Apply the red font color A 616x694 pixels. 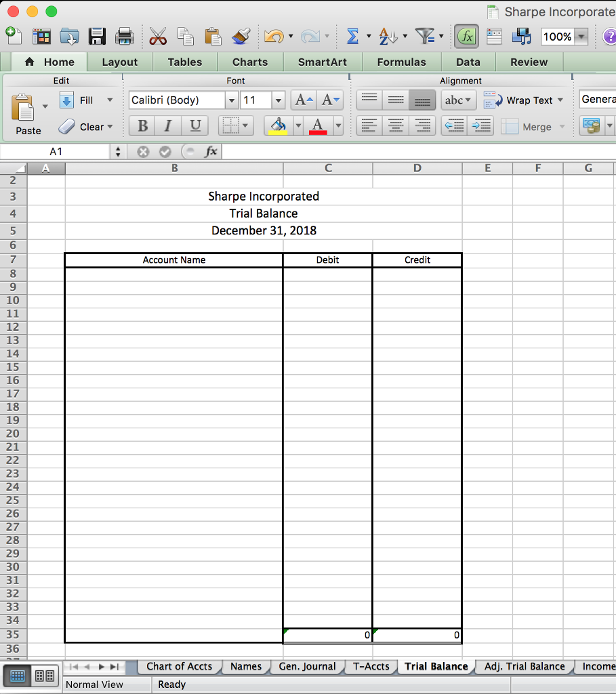[318, 126]
